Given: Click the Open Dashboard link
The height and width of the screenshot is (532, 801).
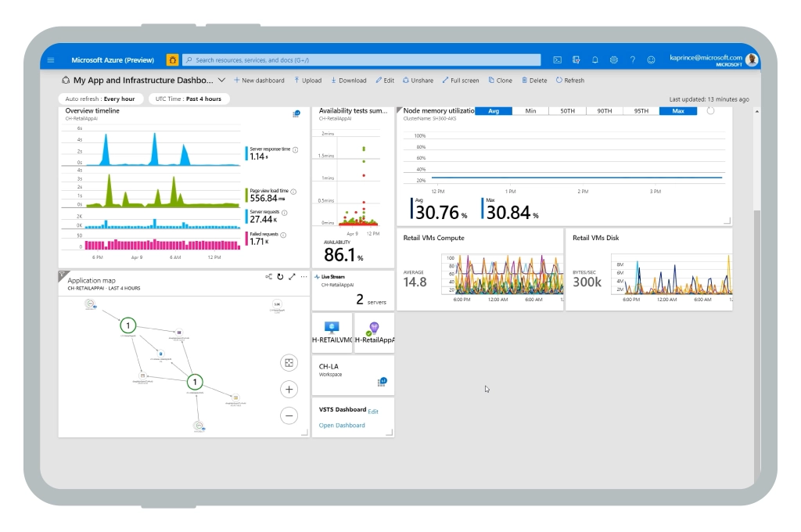Looking at the screenshot, I should coord(342,425).
